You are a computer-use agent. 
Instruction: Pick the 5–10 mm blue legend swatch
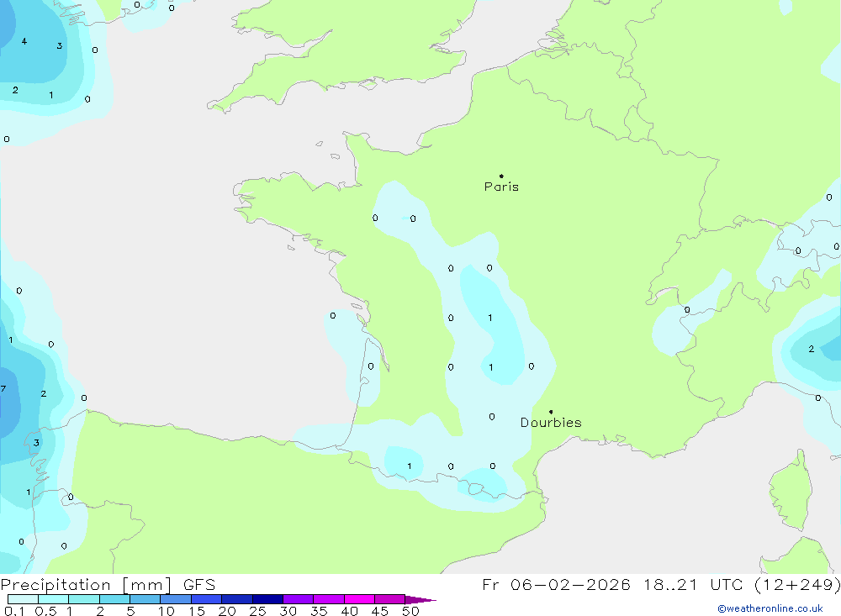click(x=145, y=599)
